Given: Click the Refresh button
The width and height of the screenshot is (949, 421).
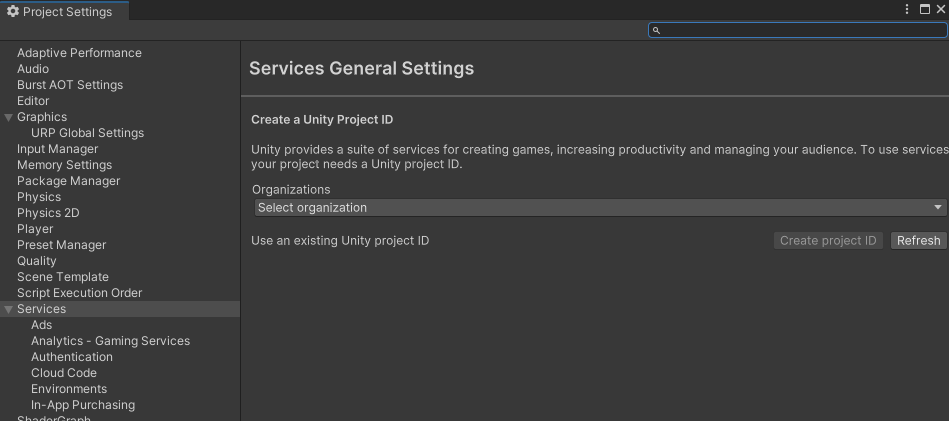Looking at the screenshot, I should (918, 241).
